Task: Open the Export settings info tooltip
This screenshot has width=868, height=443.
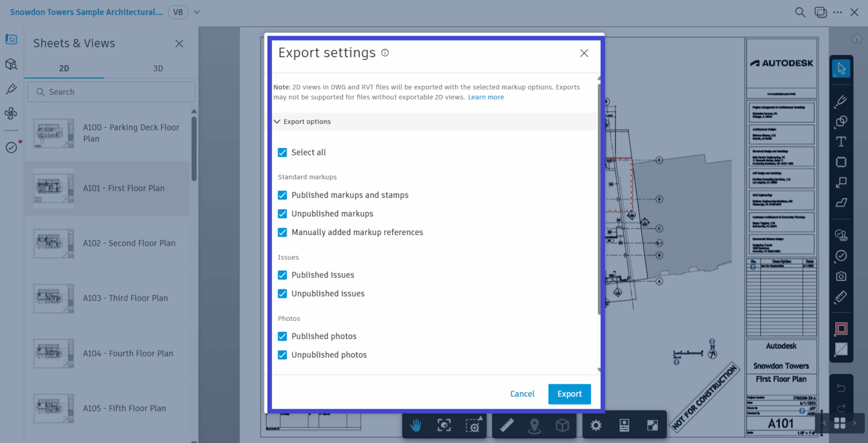Action: click(385, 53)
